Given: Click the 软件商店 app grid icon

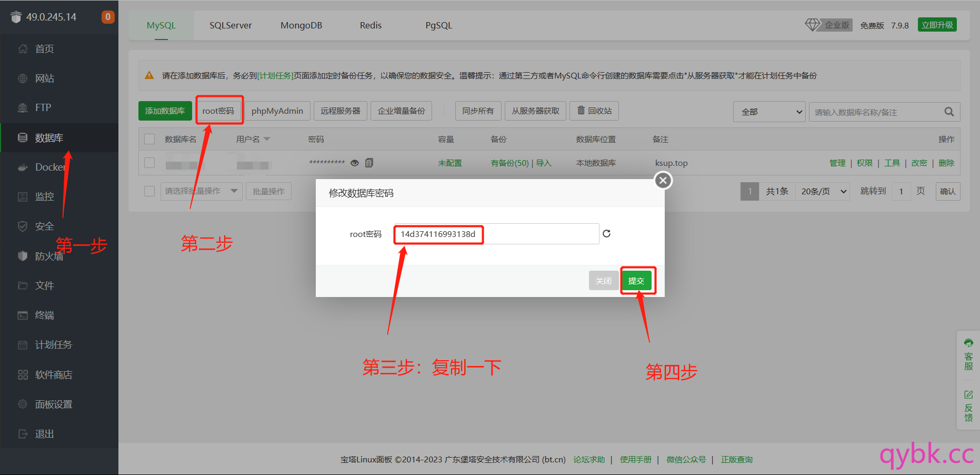Looking at the screenshot, I should [x=23, y=374].
